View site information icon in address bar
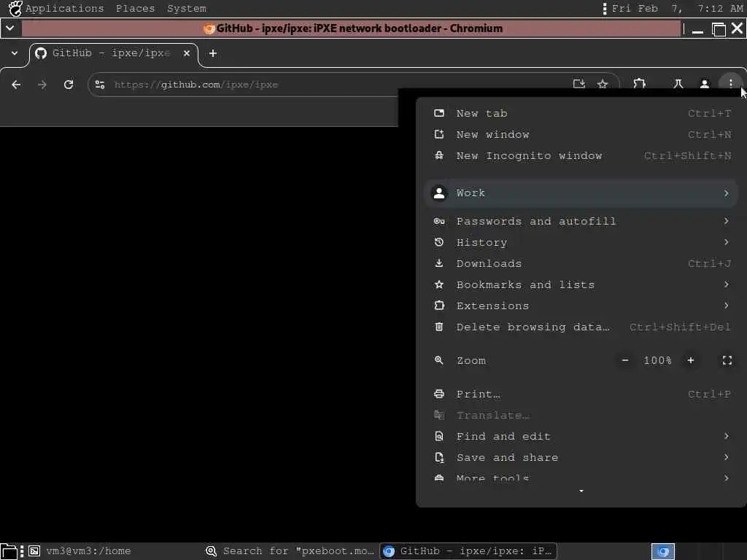 (x=100, y=85)
